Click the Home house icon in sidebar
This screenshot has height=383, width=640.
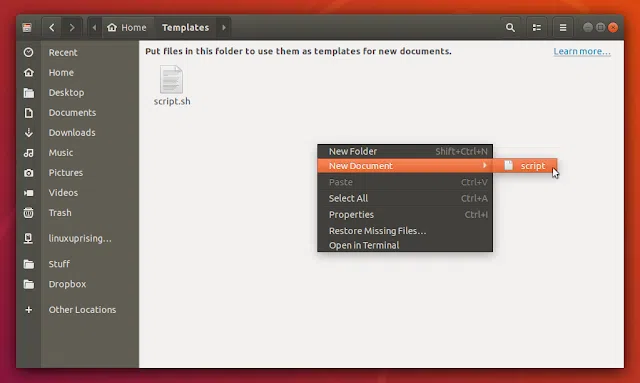point(29,72)
